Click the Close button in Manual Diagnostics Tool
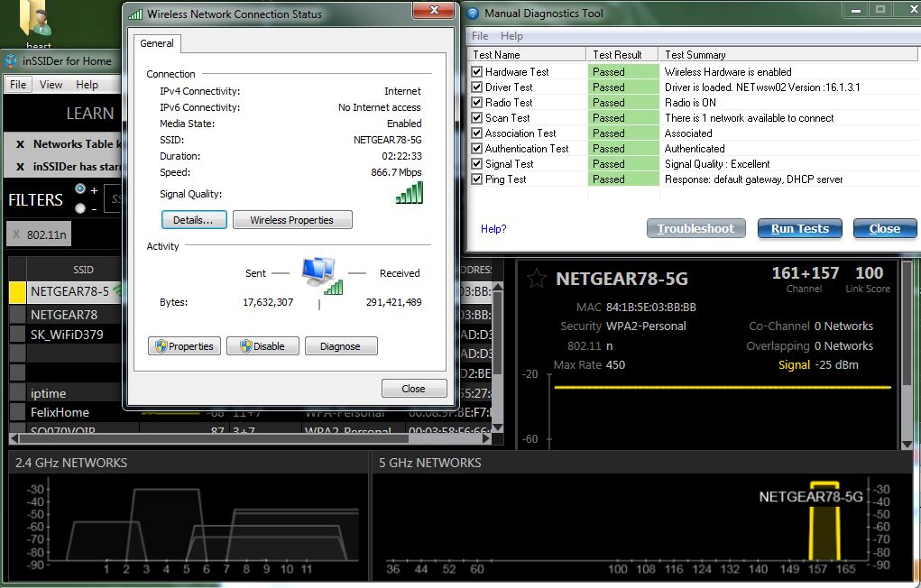 pyautogui.click(x=885, y=228)
